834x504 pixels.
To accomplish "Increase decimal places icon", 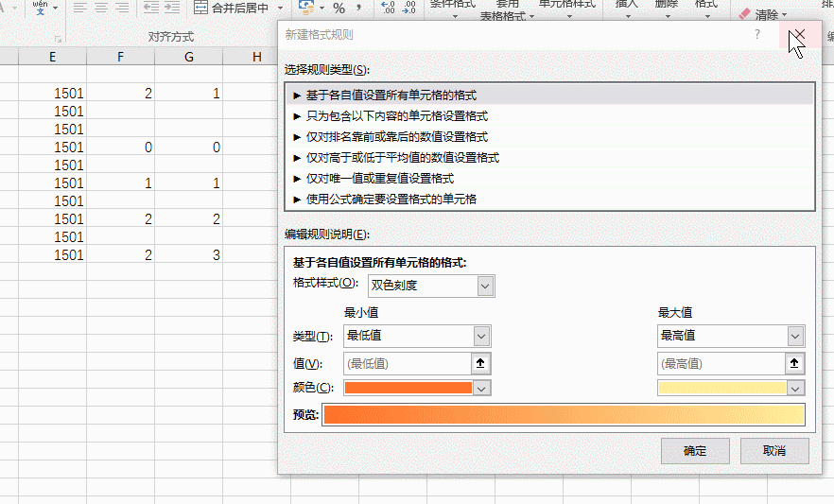I will pos(389,8).
